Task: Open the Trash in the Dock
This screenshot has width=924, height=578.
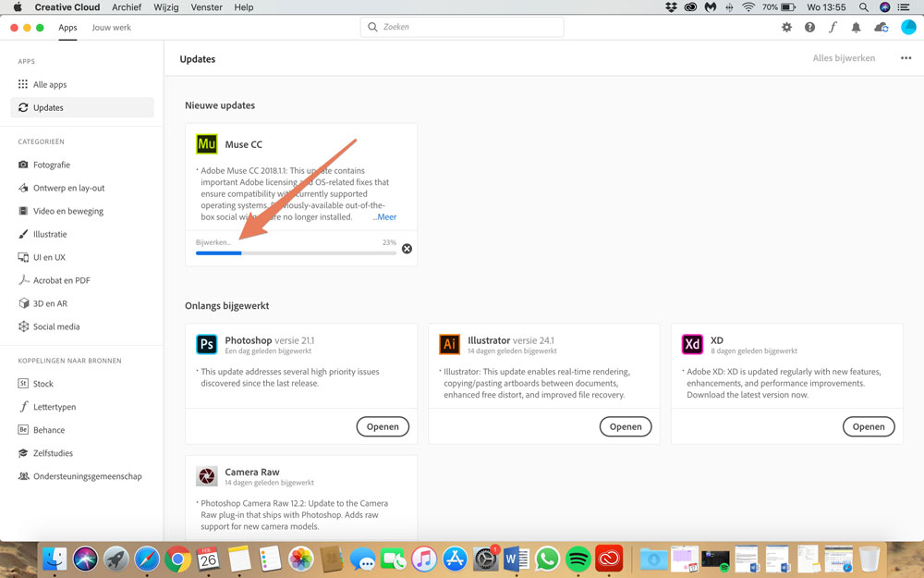Action: click(869, 558)
